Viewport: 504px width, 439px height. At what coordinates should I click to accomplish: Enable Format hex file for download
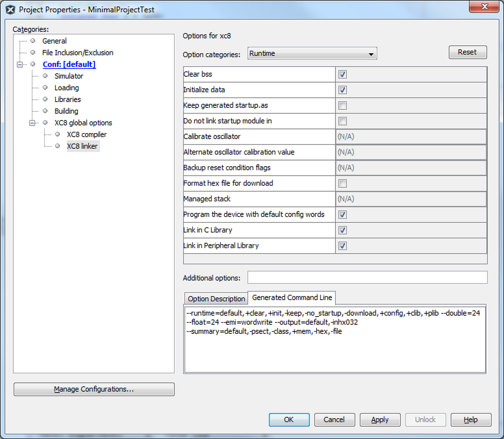343,183
